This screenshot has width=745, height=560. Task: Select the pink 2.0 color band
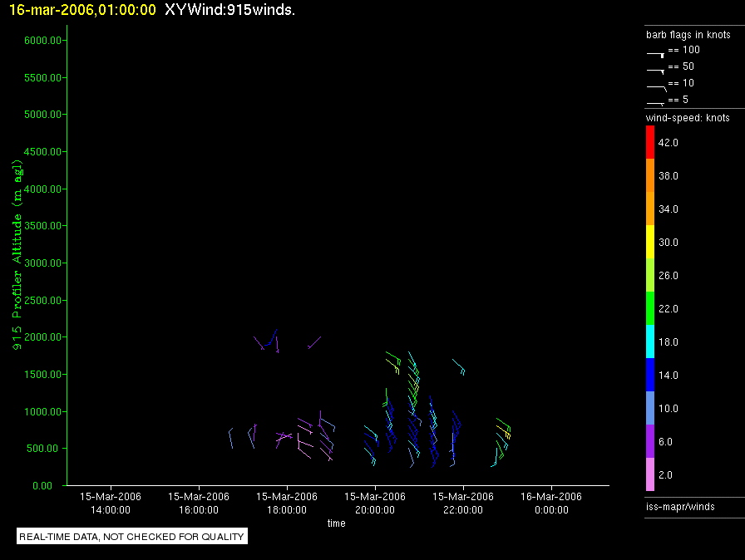coord(650,474)
